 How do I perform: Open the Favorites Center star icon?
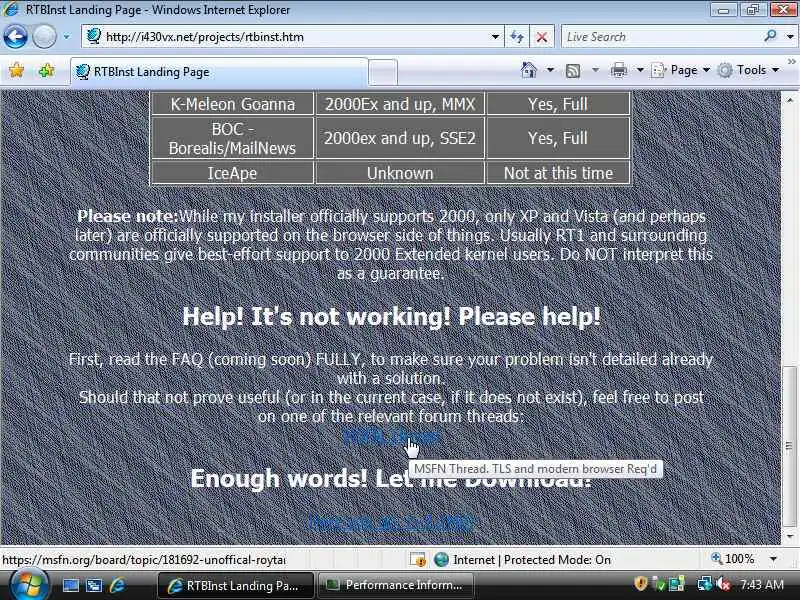[x=16, y=70]
